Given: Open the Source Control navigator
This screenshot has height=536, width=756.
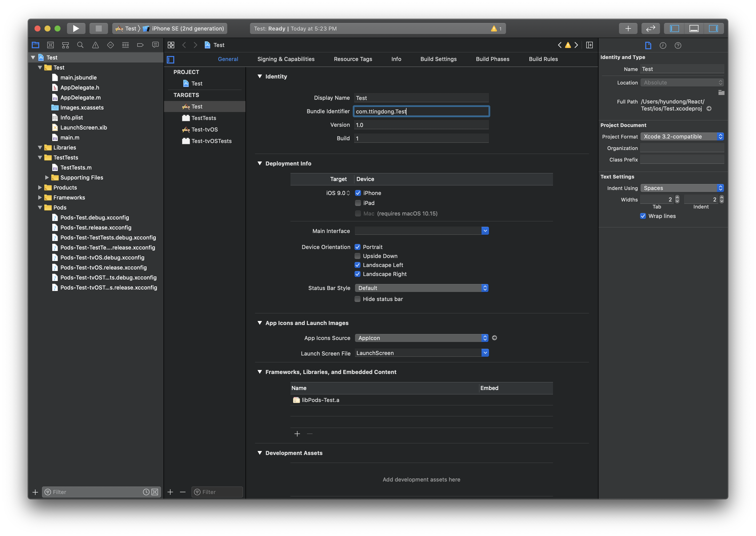Looking at the screenshot, I should point(50,45).
